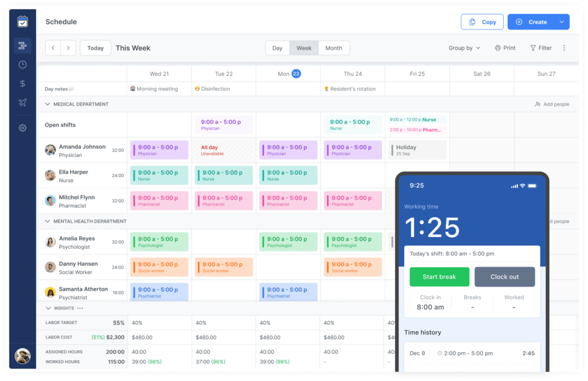Click the app logo at the sidebar top

(22, 21)
